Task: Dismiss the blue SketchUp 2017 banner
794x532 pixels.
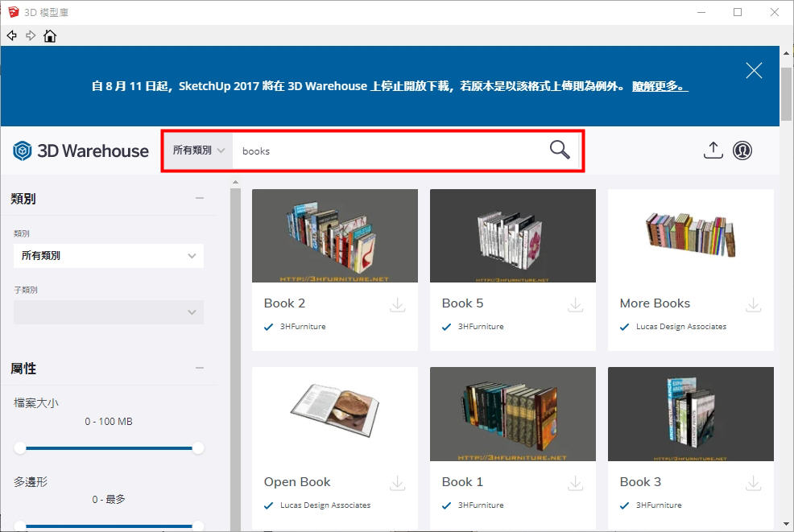Action: pos(754,70)
